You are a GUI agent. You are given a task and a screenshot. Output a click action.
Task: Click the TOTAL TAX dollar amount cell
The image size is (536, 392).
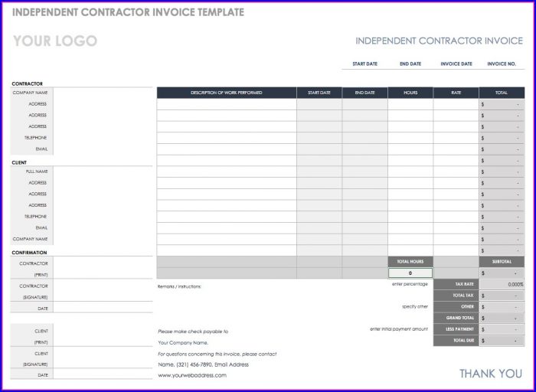(x=502, y=296)
